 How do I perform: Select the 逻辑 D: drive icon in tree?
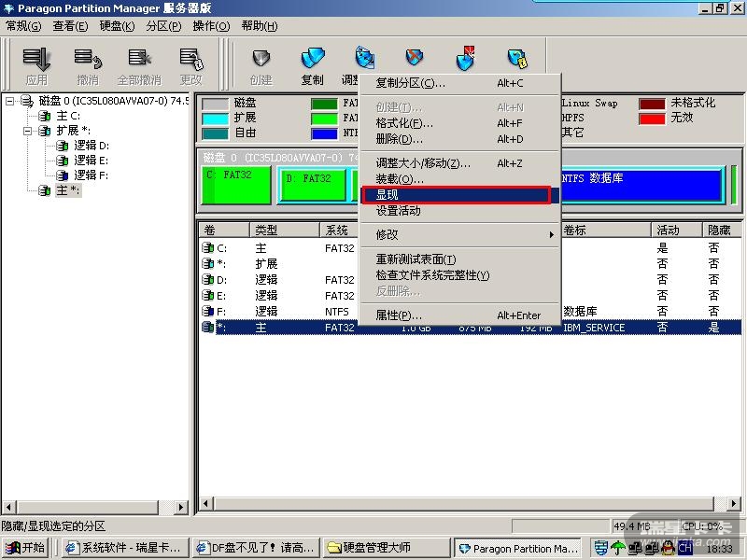(x=62, y=146)
